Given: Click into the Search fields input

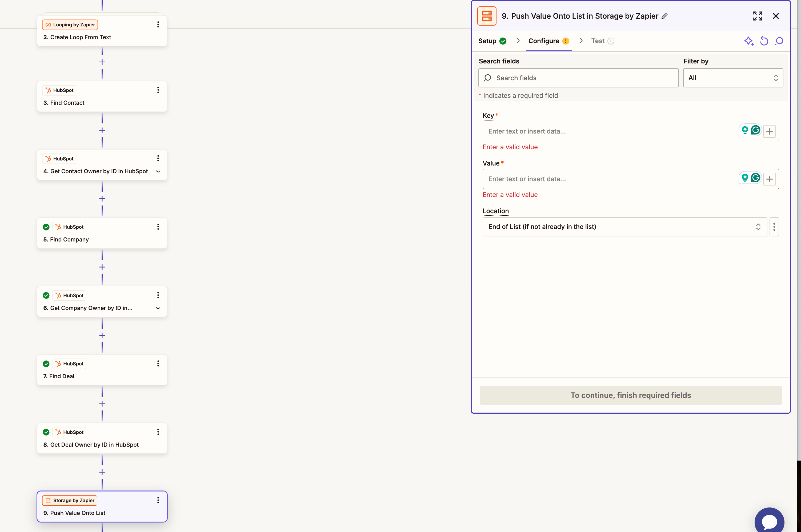Looking at the screenshot, I should [578, 78].
